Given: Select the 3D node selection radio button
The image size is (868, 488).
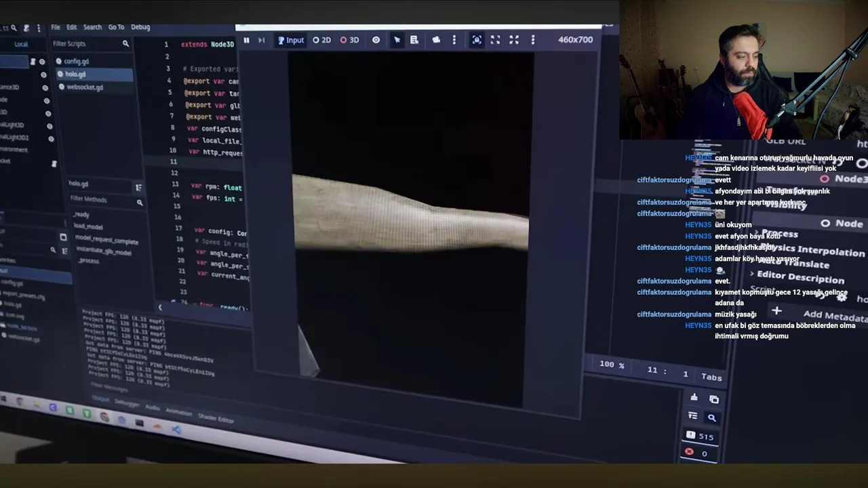Looking at the screenshot, I should 349,40.
